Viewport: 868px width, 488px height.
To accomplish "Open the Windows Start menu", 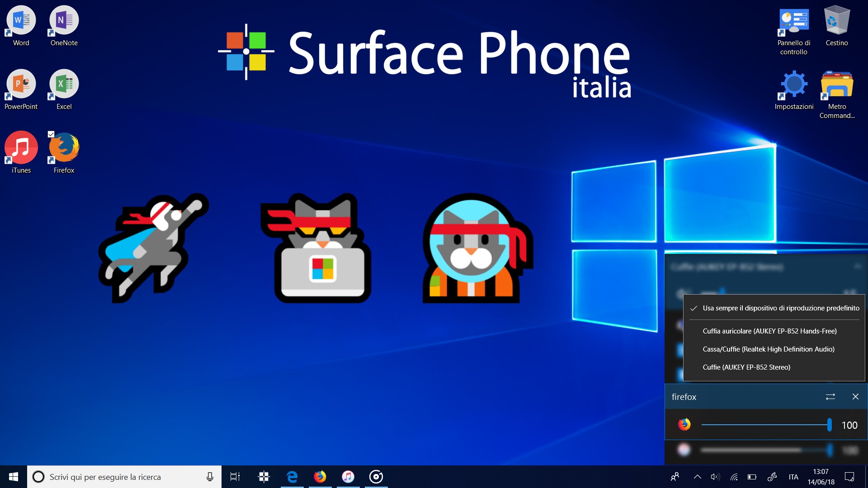I will 14,477.
